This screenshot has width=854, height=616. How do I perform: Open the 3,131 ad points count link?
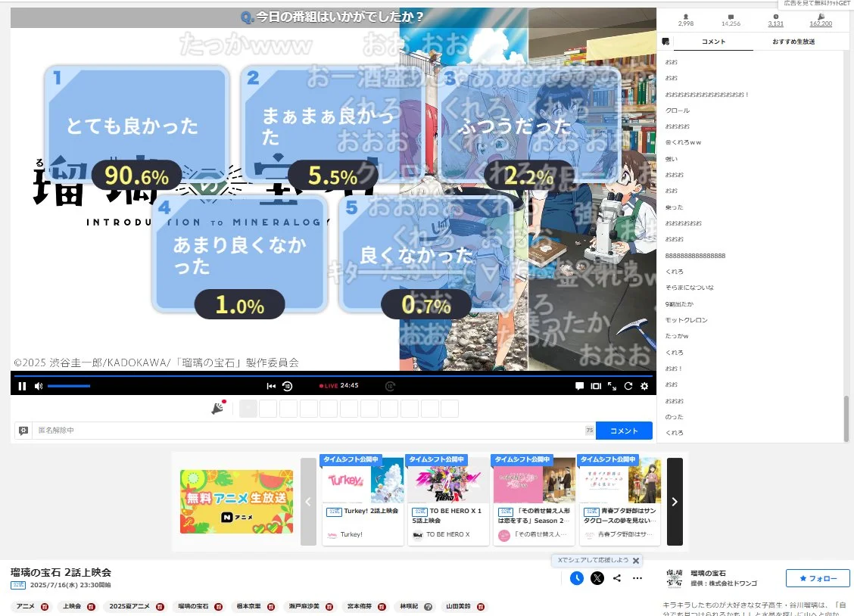(775, 23)
